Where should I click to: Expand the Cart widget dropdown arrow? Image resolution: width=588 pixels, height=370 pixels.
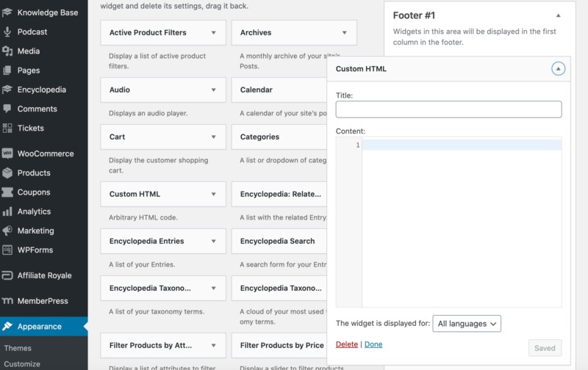pyautogui.click(x=214, y=137)
